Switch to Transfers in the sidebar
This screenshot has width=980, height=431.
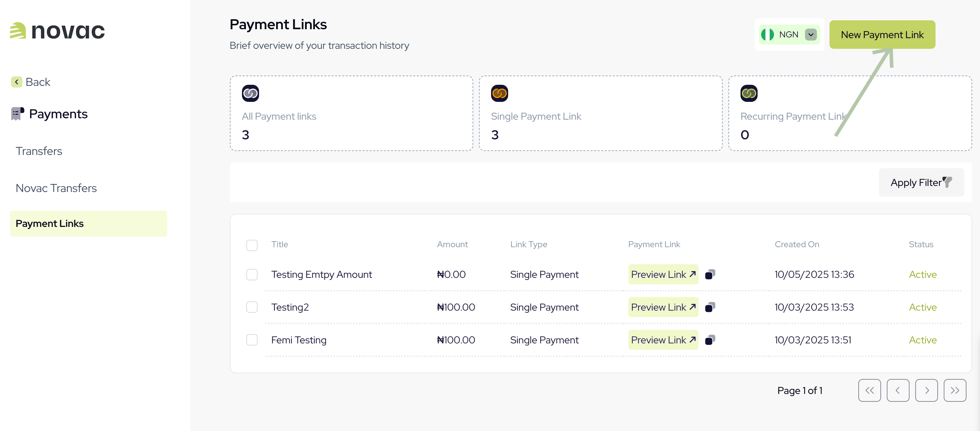[x=38, y=151]
